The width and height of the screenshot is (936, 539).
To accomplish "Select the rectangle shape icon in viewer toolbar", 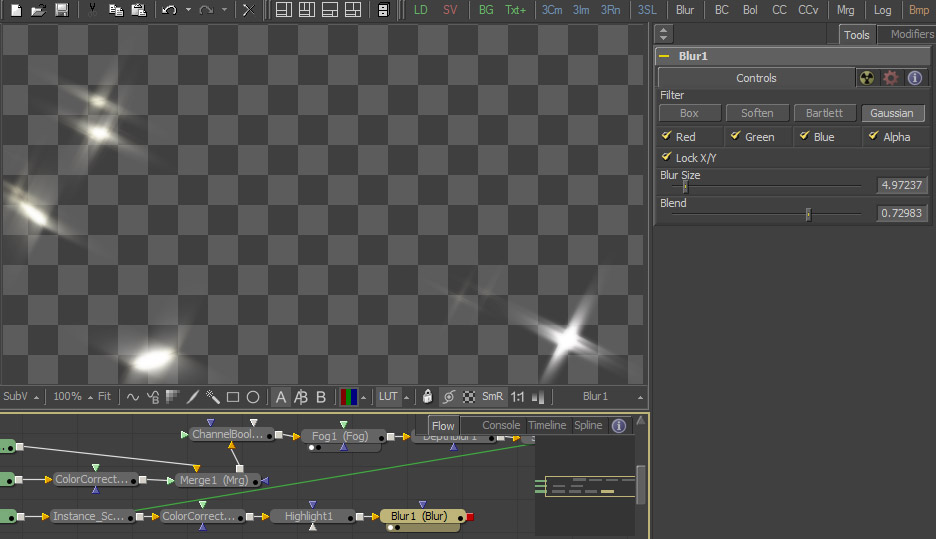I will 232,397.
